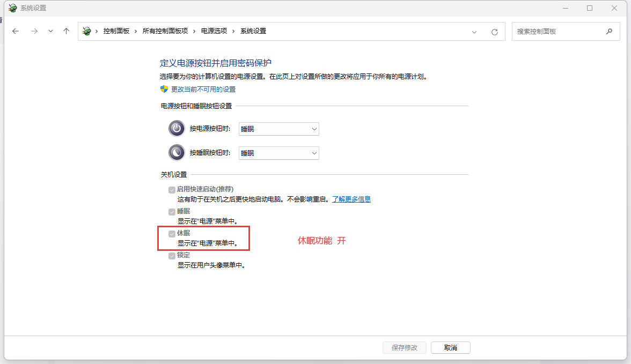Maximize the 系统设置 window

tap(590, 8)
